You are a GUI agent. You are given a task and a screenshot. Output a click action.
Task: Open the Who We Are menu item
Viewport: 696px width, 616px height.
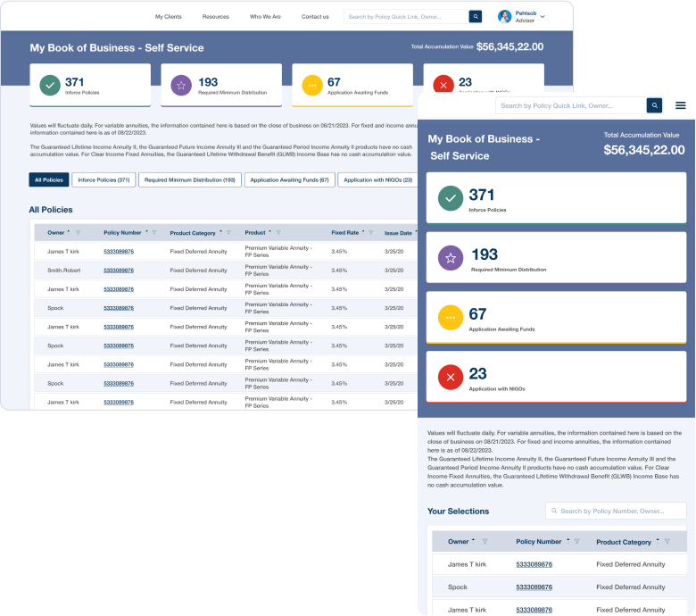click(265, 17)
